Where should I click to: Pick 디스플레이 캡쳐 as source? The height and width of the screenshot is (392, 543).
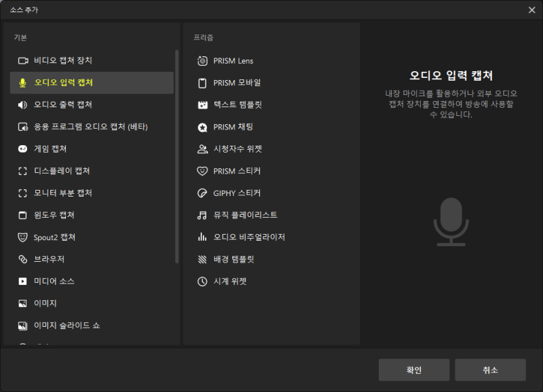click(62, 171)
